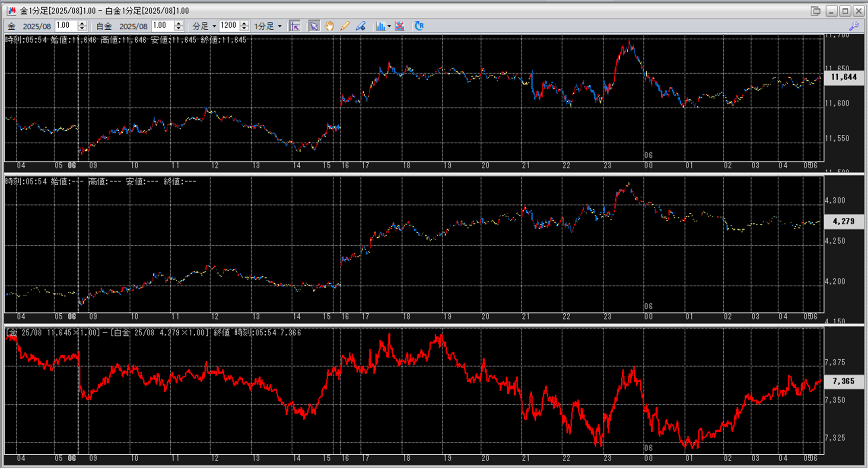Viewport: 868px width, 469px height.
Task: Click the 白金 2025/08 contract label
Action: click(133, 26)
